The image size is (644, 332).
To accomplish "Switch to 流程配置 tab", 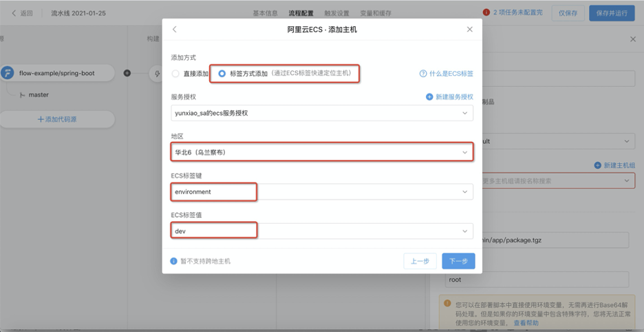I will (x=301, y=13).
